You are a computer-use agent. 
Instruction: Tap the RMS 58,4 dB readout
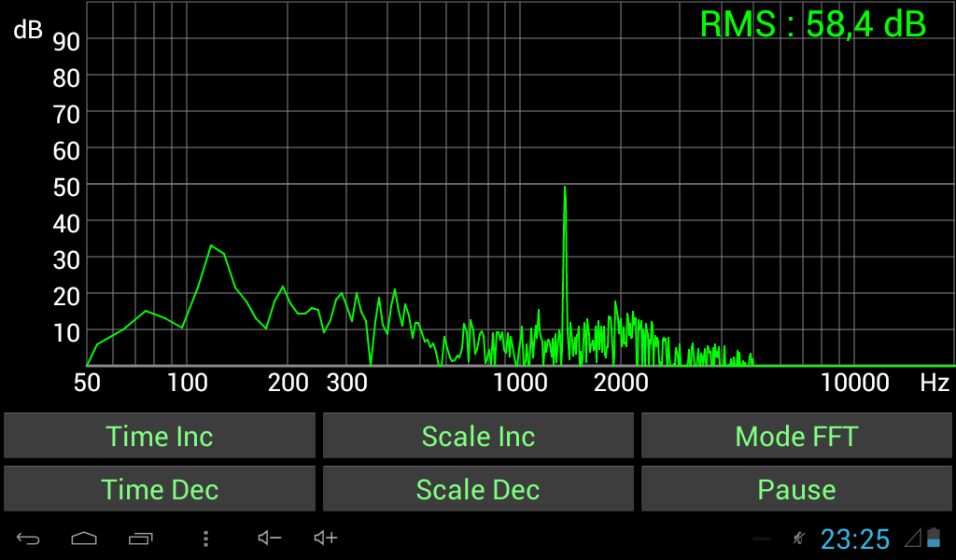pos(813,24)
